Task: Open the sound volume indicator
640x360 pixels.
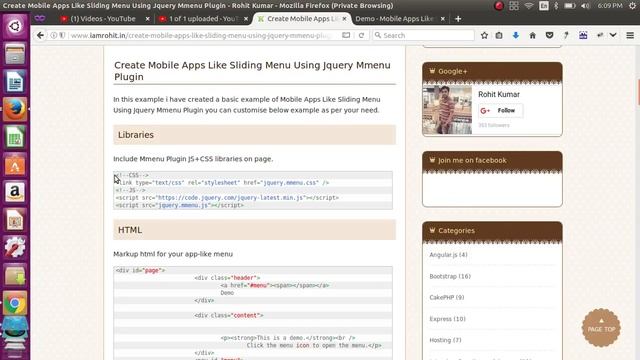Action: tap(585, 6)
